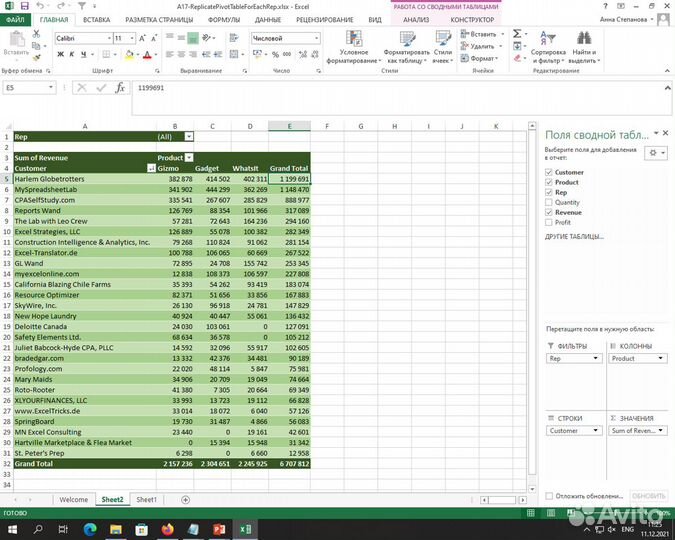Click the Cut scissors icon
The image size is (675, 540).
(x=36, y=34)
